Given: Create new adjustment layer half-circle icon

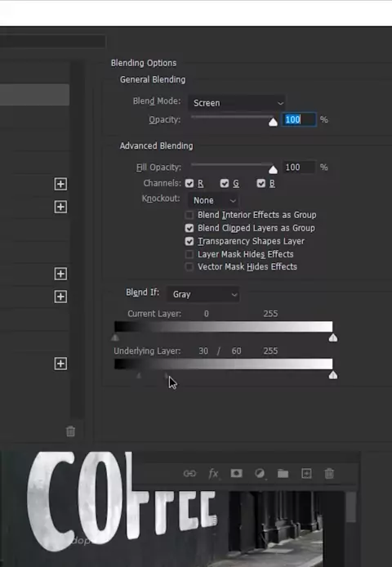Looking at the screenshot, I should 260,473.
